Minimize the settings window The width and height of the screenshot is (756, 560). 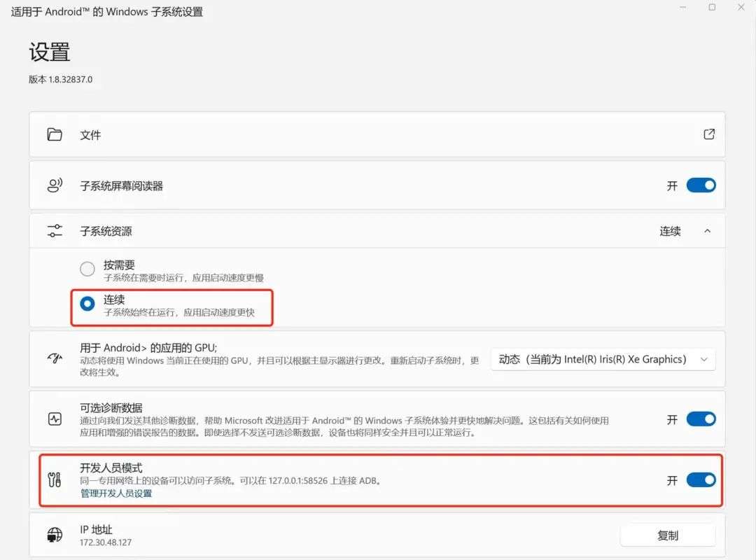[682, 7]
